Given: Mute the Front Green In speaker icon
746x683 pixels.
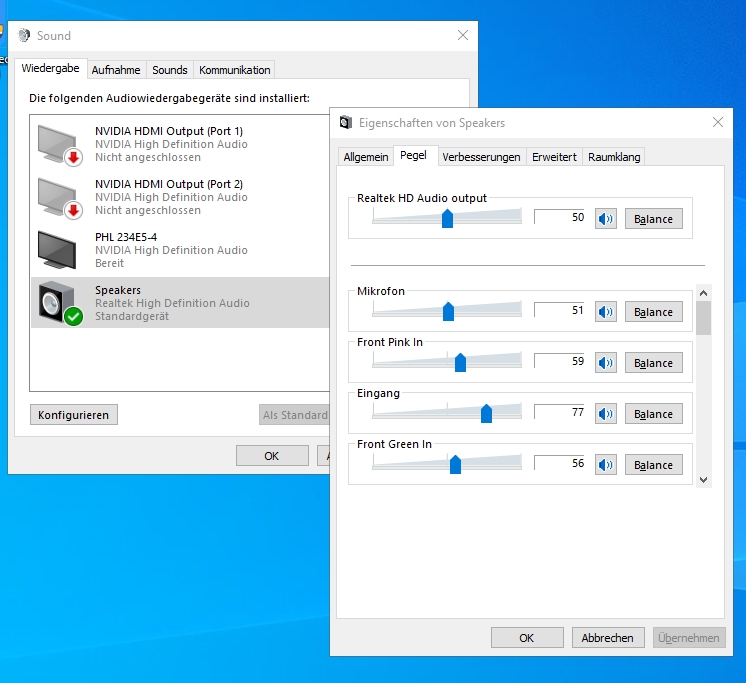Looking at the screenshot, I should tap(606, 465).
